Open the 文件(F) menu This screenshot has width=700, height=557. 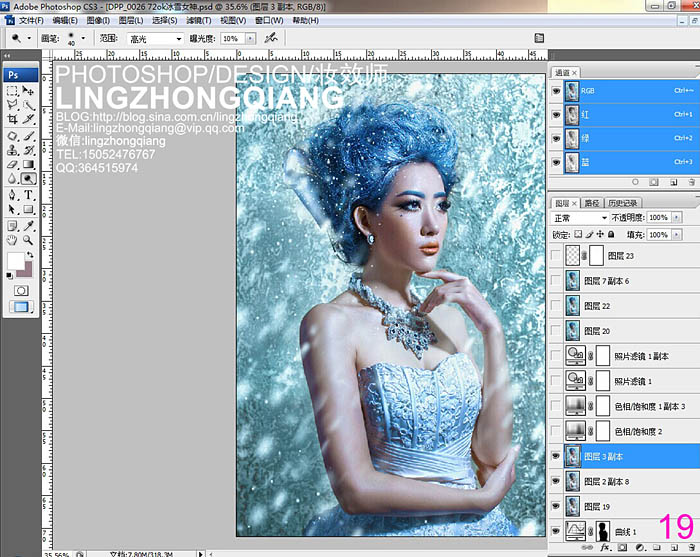click(31, 21)
